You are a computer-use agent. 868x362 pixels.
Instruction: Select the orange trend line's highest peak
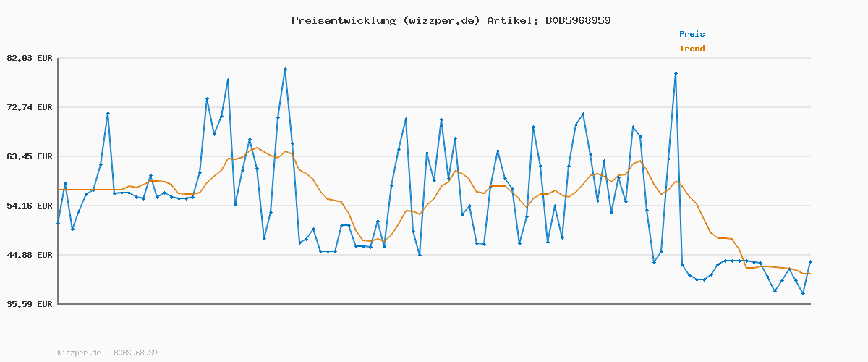(256, 148)
